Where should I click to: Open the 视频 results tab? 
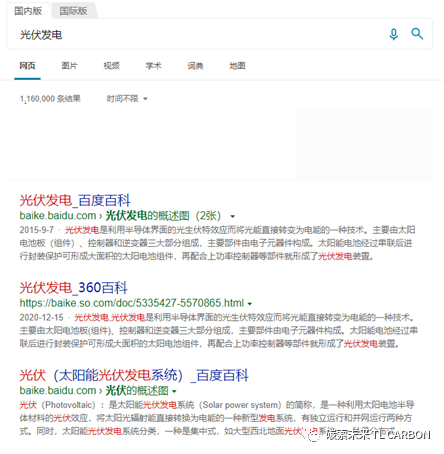click(111, 66)
